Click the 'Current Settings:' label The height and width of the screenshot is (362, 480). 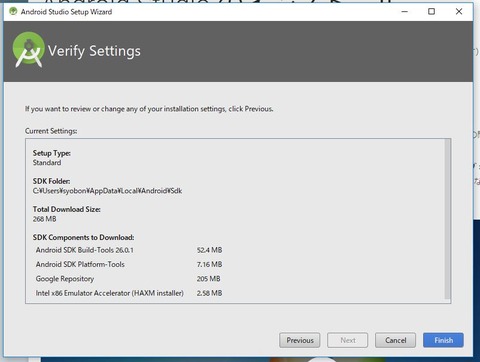click(x=51, y=131)
